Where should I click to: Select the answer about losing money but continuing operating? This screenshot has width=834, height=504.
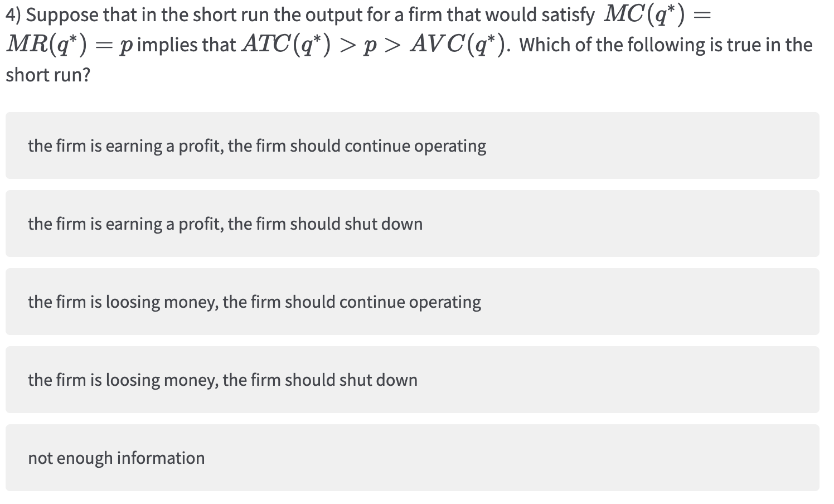click(x=254, y=302)
